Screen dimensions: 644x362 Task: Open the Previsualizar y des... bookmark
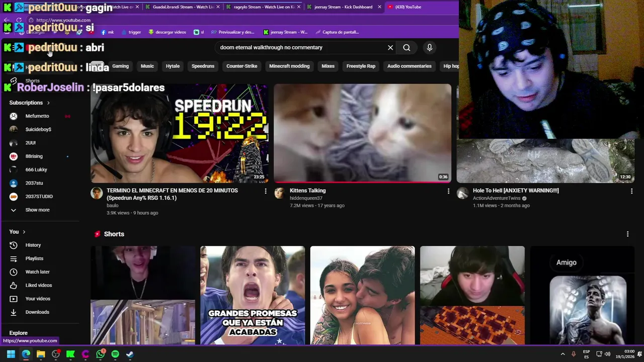click(x=232, y=32)
